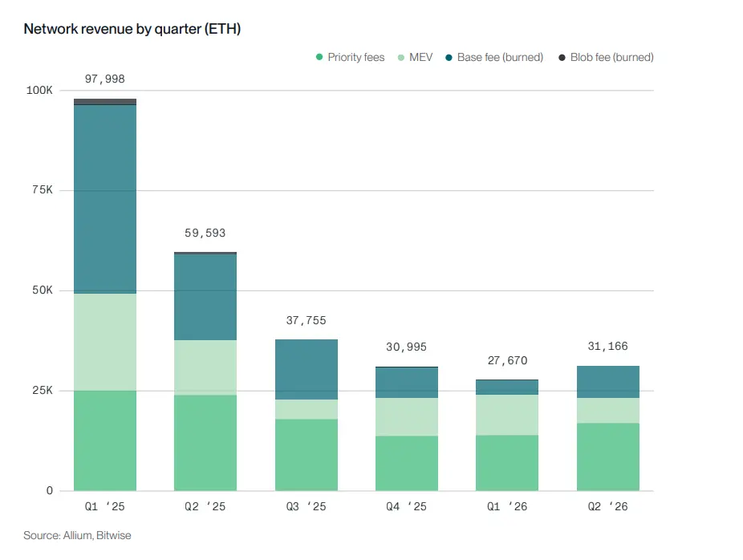Click the 37,755 total label
The image size is (743, 560).
coord(307,321)
